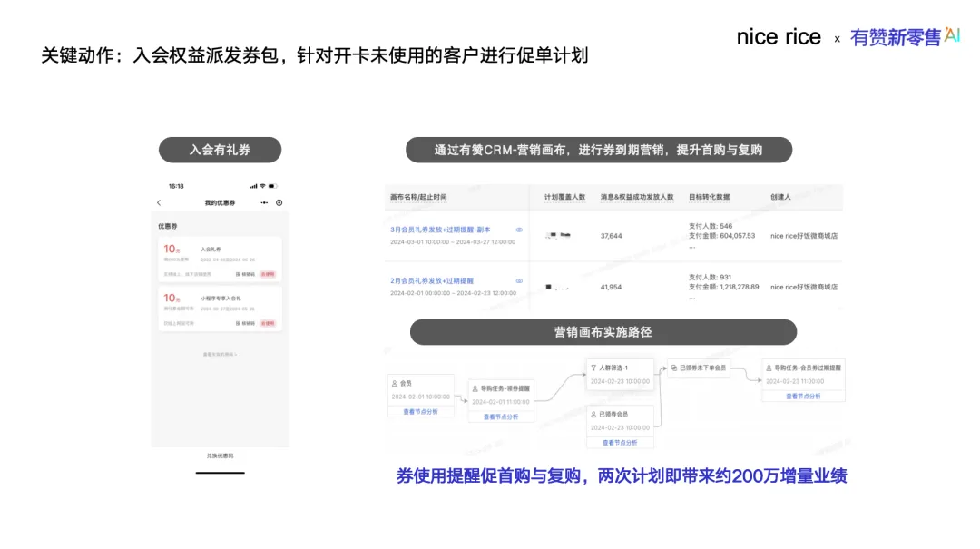Toggle the eye icon beside 3月会员礼券发放+过期提醒-副本

519,230
